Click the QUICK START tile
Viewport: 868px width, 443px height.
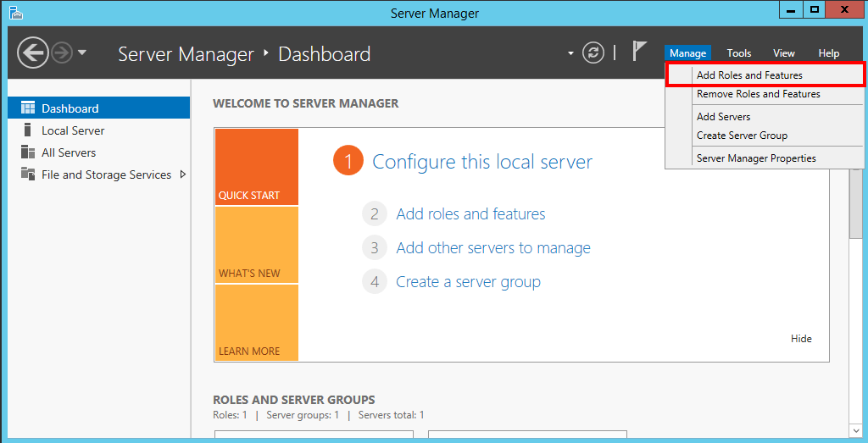pyautogui.click(x=257, y=167)
